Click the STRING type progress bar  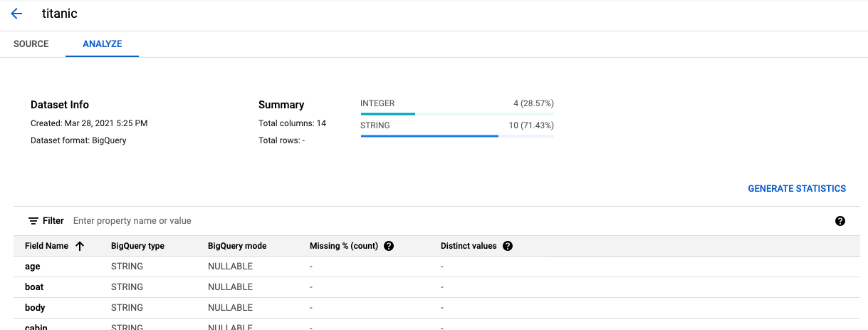click(456, 135)
